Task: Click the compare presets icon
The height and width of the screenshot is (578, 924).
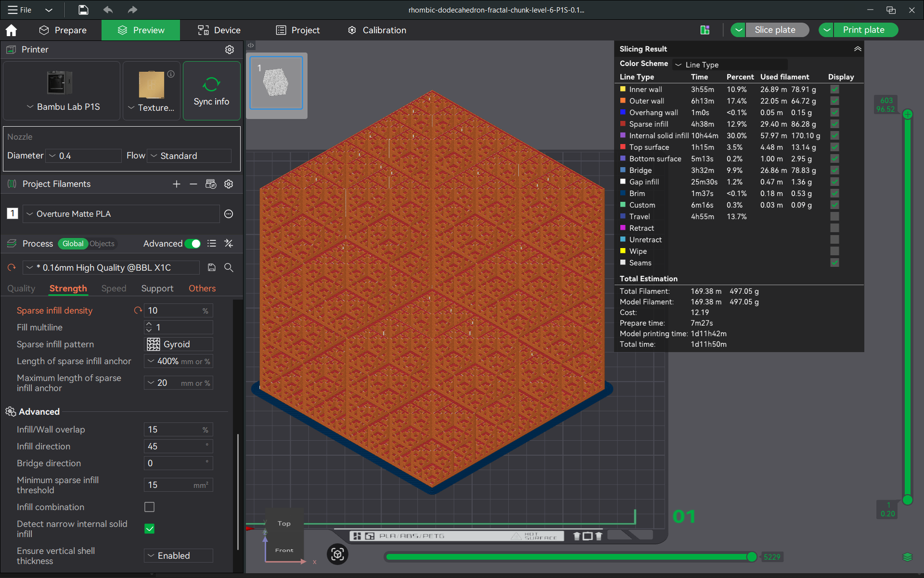Action: [x=229, y=244]
